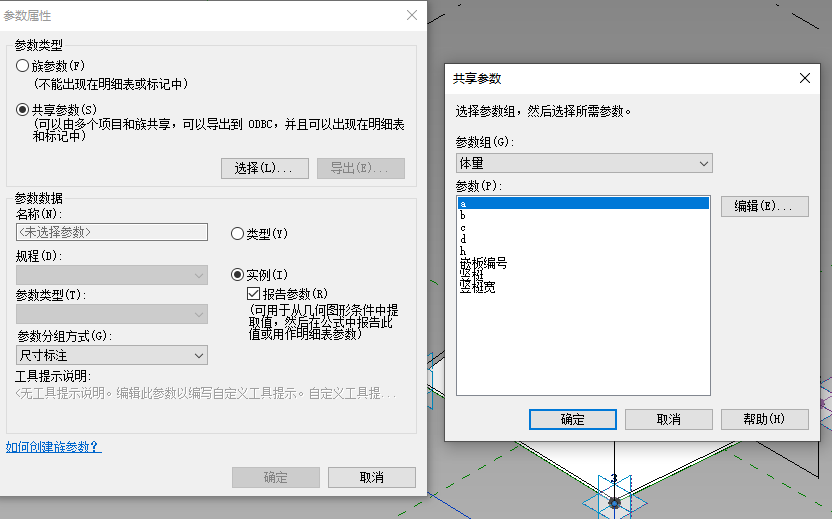The image size is (832, 519).
Task: Close the 共享参数 dialog with X
Action: 804,79
